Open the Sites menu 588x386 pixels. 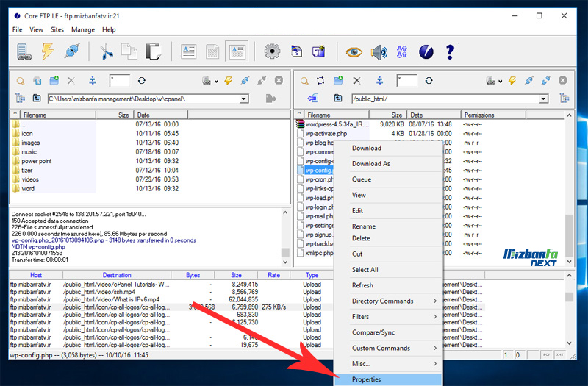coord(57,29)
